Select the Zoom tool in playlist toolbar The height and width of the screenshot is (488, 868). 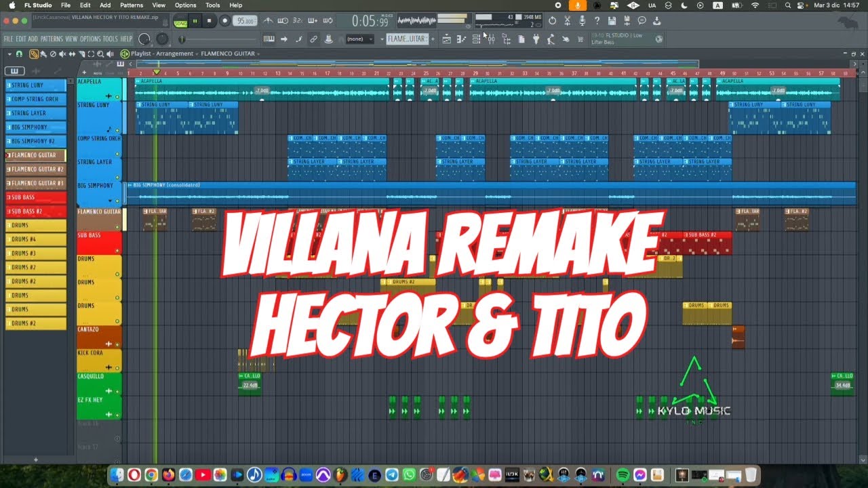[x=100, y=54]
